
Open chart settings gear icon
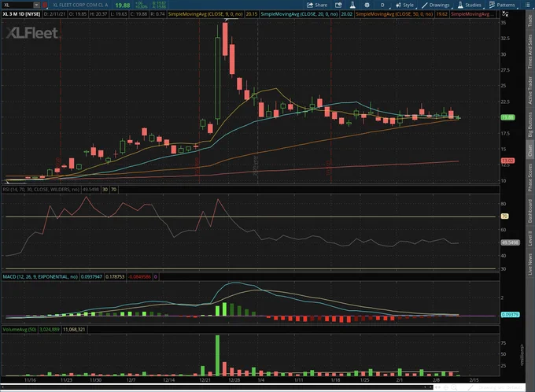coord(367,5)
